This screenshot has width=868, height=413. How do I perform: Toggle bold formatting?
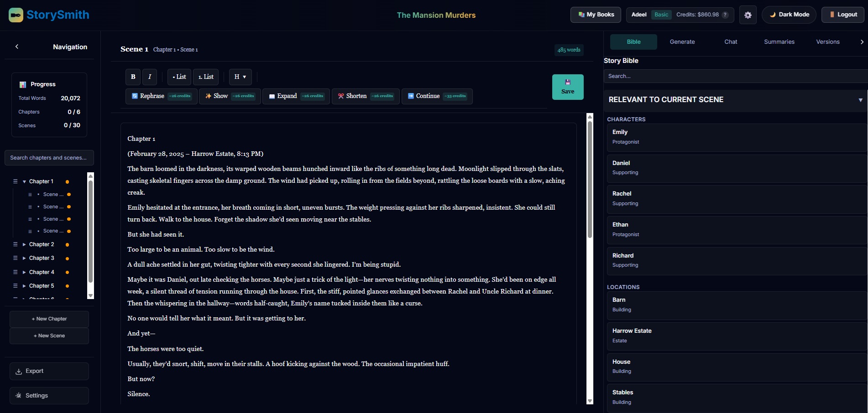pyautogui.click(x=133, y=77)
